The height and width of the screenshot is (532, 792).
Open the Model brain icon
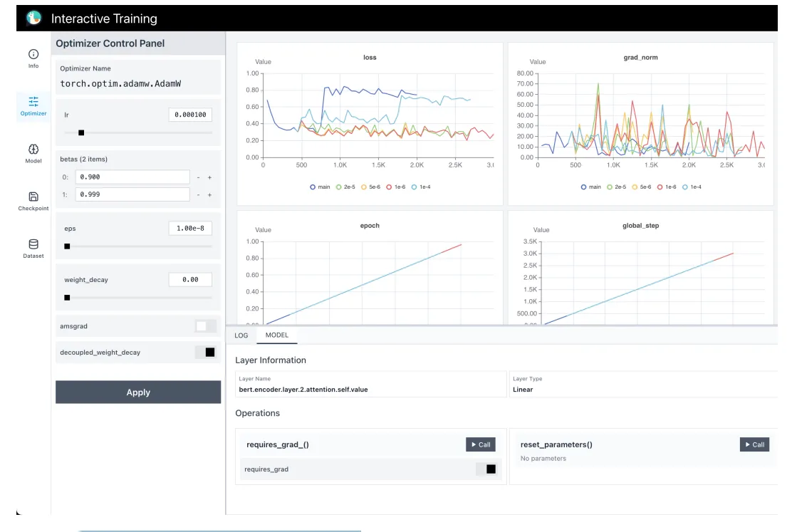[33, 149]
